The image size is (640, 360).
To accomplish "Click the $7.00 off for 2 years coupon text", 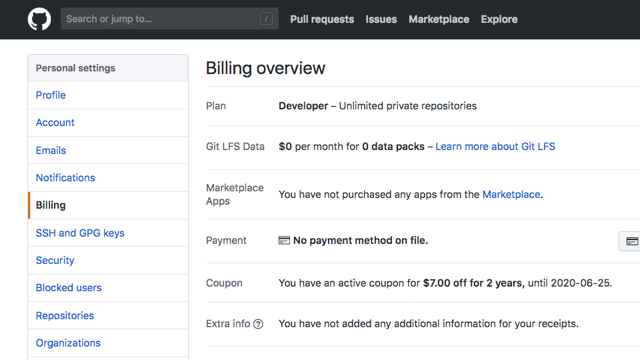I will (474, 283).
